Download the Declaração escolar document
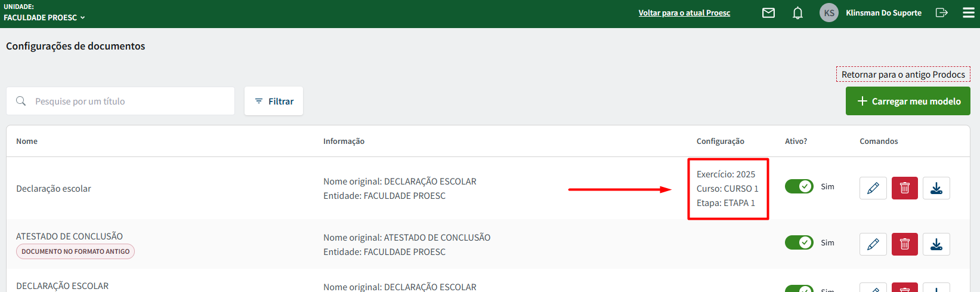980x292 pixels. point(936,188)
